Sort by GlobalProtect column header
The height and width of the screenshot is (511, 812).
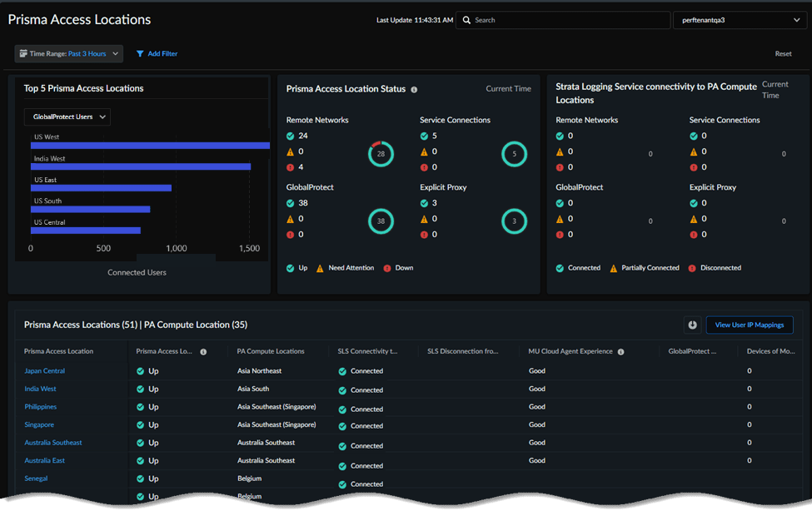click(x=692, y=351)
